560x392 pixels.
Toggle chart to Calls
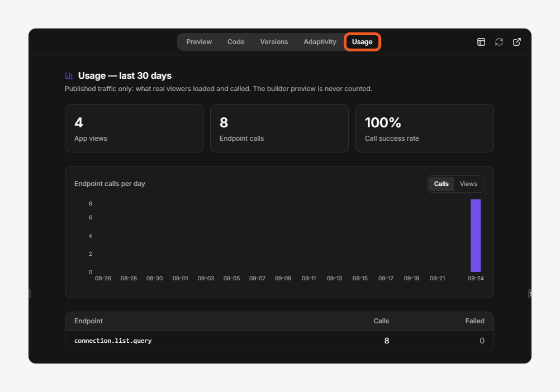point(441,184)
